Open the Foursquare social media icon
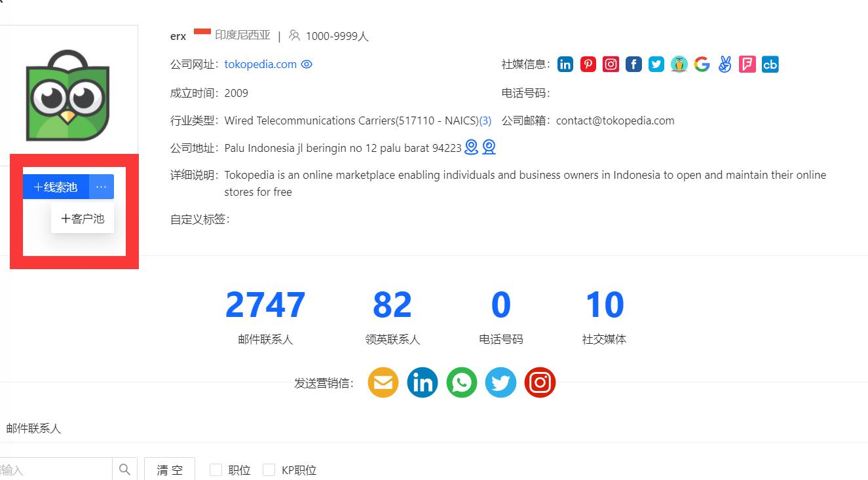The width and height of the screenshot is (868, 480). pos(747,64)
